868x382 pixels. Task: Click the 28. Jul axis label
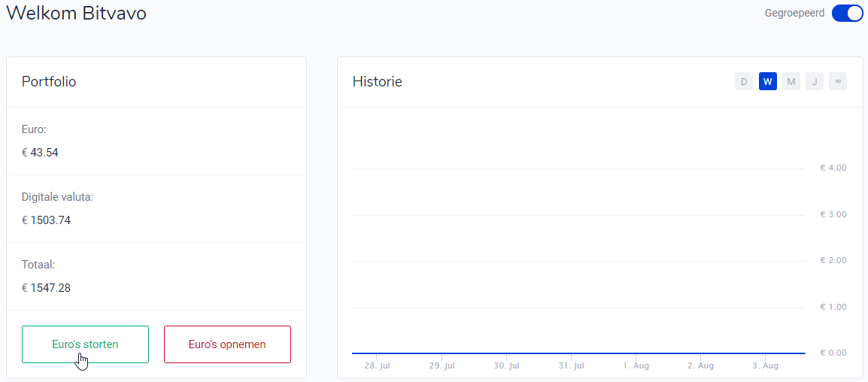click(376, 366)
